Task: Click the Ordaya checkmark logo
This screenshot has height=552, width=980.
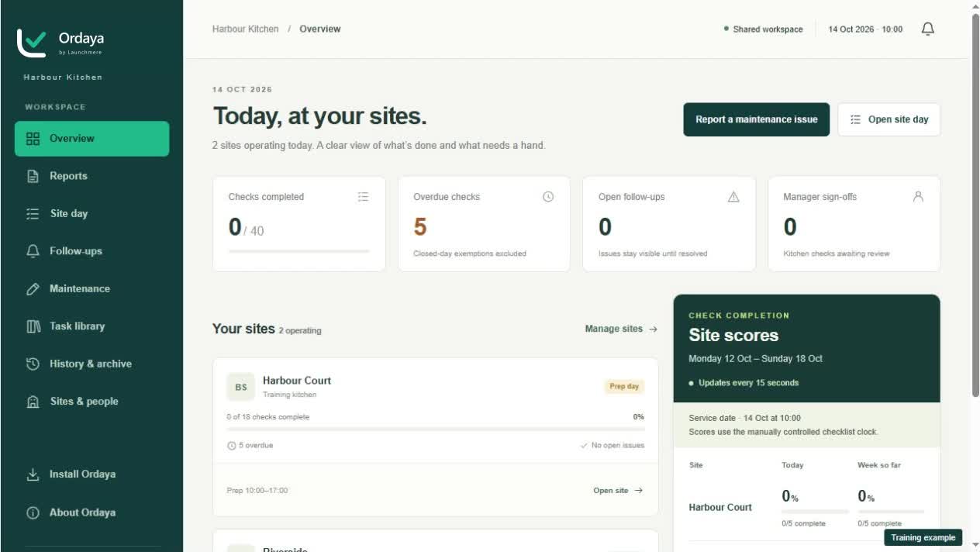Action: [32, 43]
